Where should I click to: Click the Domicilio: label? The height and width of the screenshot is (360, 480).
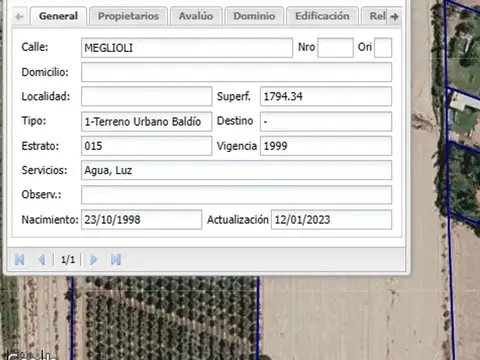point(45,72)
